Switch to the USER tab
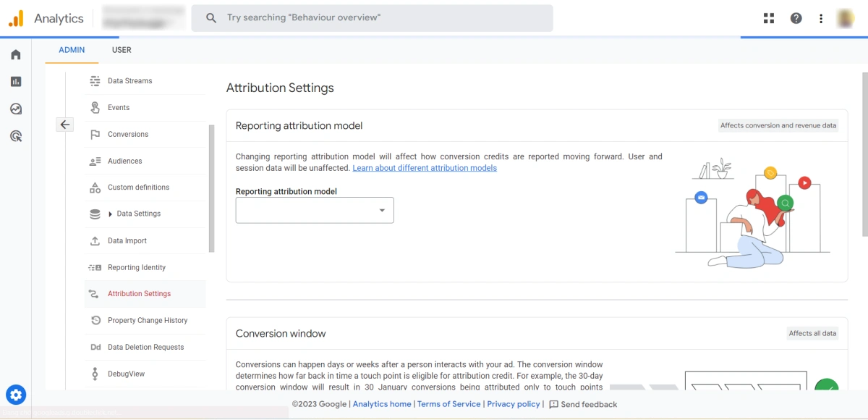 121,50
